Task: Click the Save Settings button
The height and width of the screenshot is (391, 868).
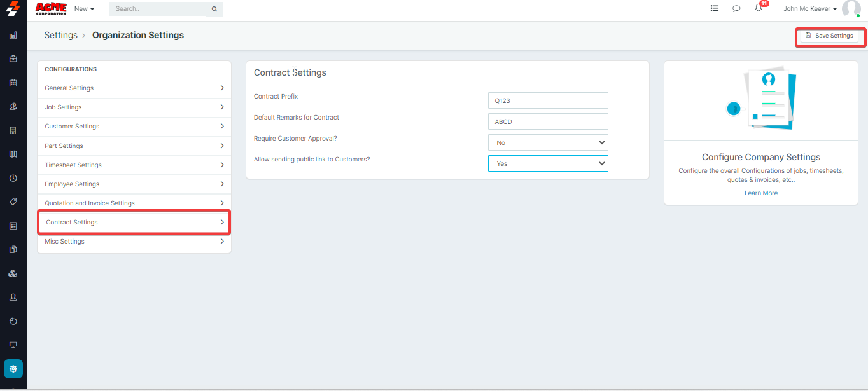Action: (829, 36)
